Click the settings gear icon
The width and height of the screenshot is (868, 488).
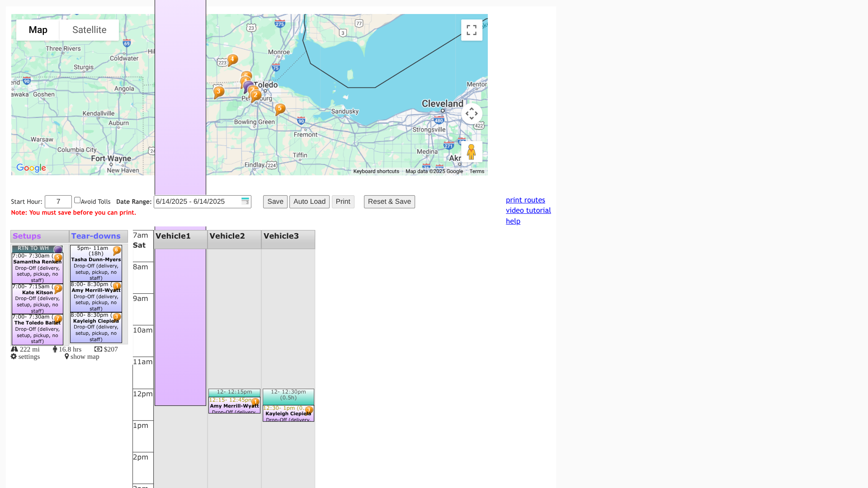pyautogui.click(x=14, y=357)
